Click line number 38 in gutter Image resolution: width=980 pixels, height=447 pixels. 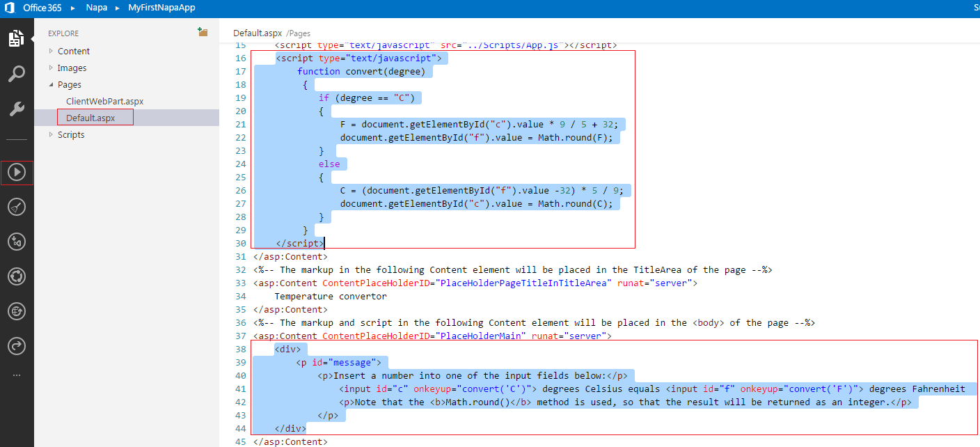[241, 349]
